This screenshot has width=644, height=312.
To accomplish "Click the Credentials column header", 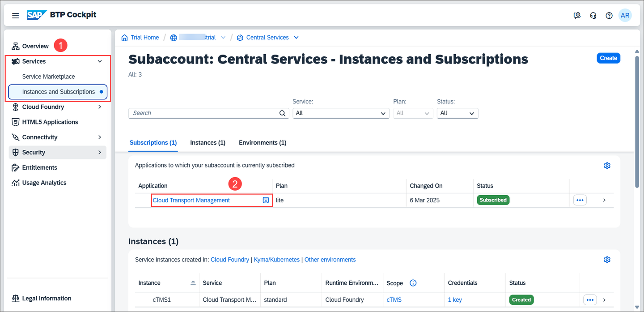I will point(462,283).
